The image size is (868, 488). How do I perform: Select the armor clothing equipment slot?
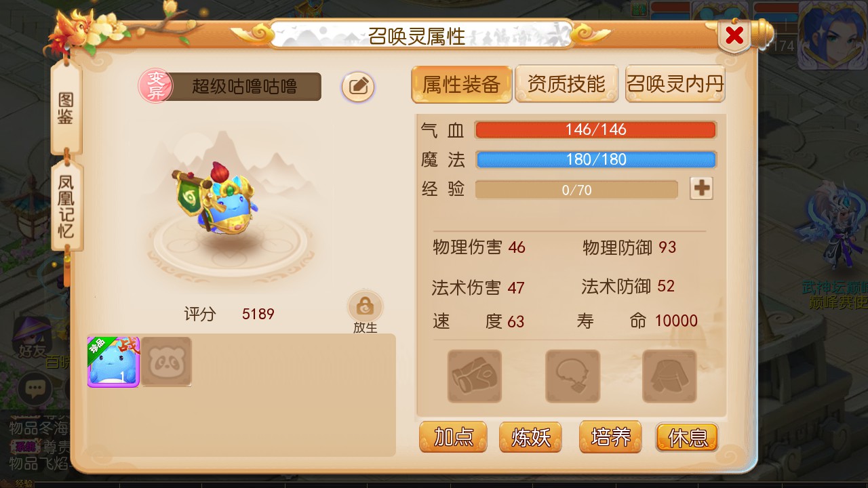[669, 376]
